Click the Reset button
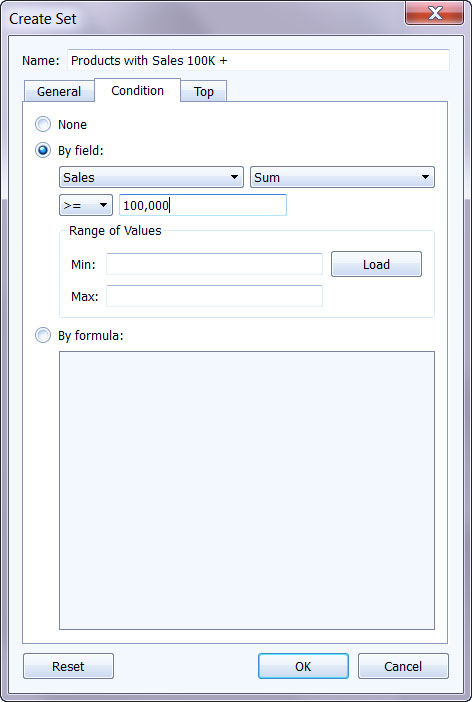This screenshot has width=472, height=702. pos(69,666)
